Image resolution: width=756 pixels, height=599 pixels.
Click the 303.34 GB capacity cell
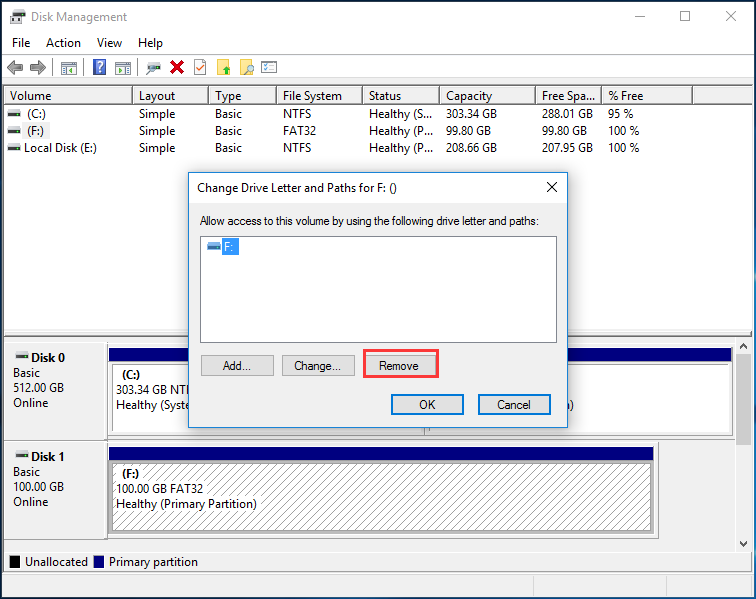point(471,114)
